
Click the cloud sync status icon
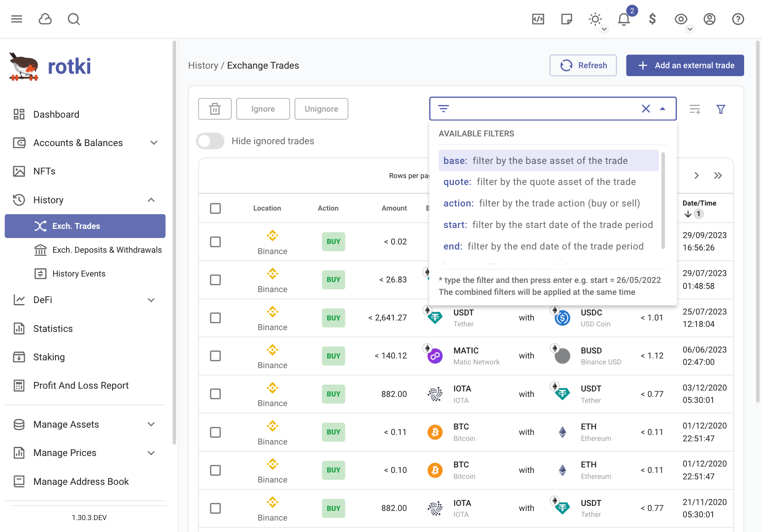coord(45,19)
